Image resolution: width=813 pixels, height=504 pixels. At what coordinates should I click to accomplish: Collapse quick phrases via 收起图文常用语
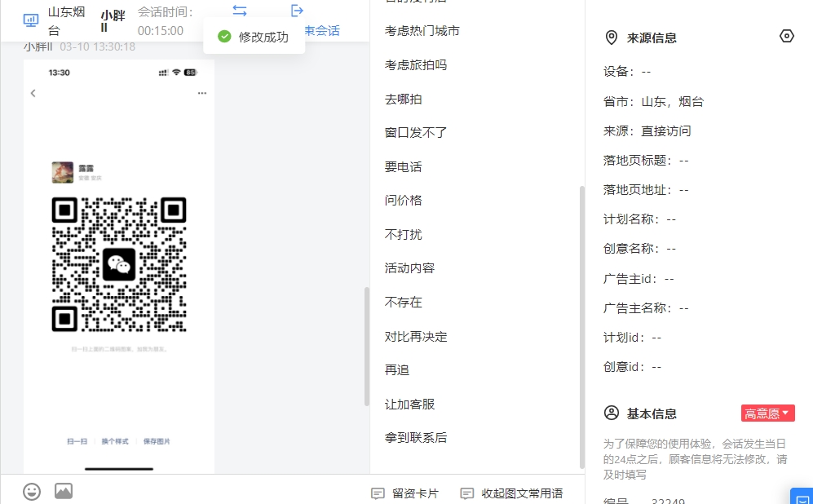512,493
